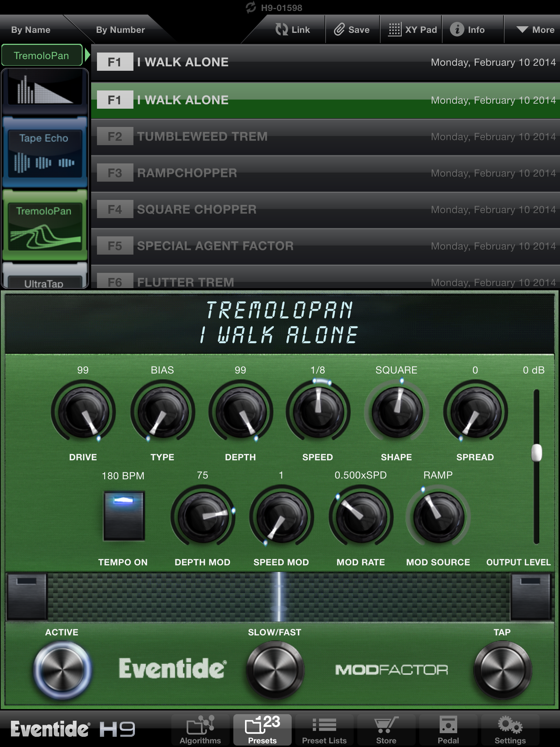Screen dimensions: 560x747
Task: Click the 0 dB output value
Action: tap(534, 370)
